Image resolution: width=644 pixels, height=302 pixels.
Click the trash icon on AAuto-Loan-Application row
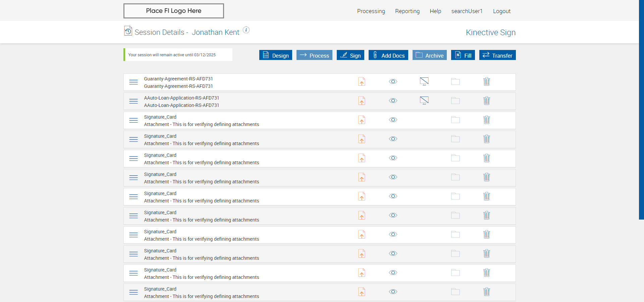(x=487, y=101)
